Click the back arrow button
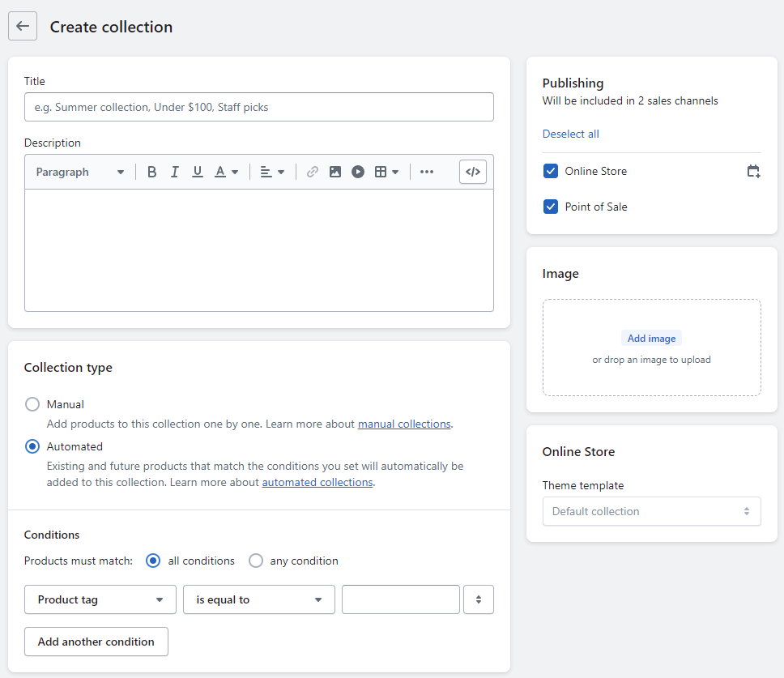 click(x=23, y=26)
